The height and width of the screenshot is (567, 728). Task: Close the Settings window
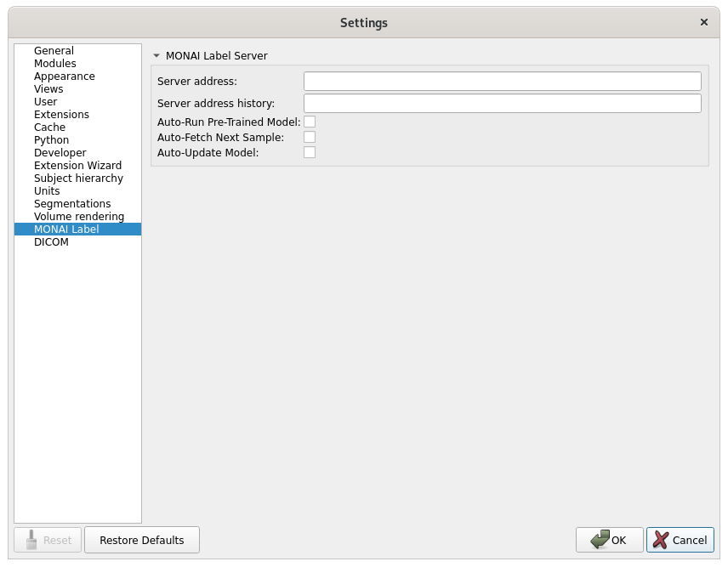704,22
